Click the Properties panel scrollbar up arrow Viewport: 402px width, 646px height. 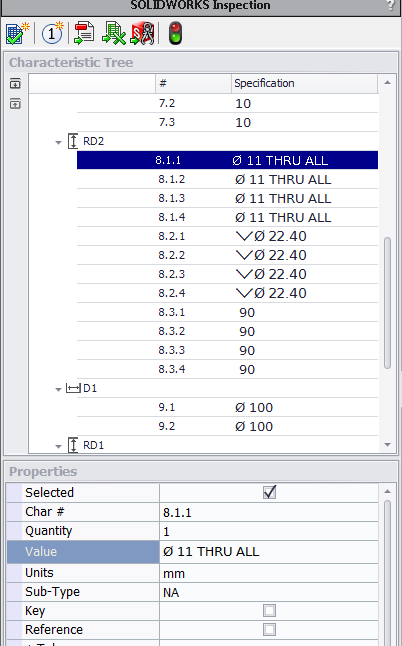pos(387,491)
